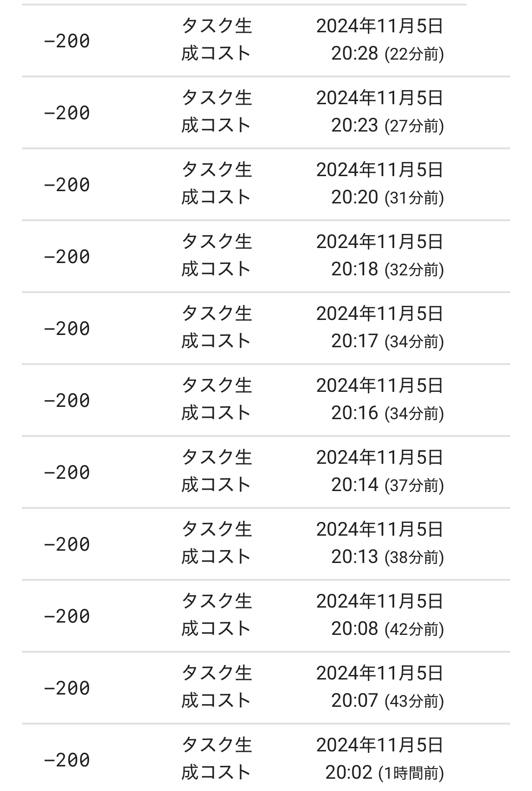The height and width of the screenshot is (791, 532).
Task: Select the タスク生成コスト label at 20:28
Action: click(x=216, y=40)
